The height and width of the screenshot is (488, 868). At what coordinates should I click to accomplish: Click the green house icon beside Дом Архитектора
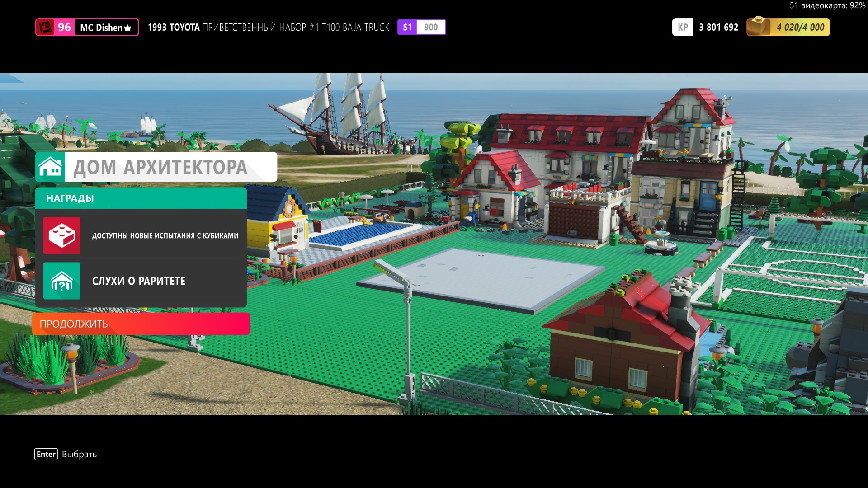pyautogui.click(x=50, y=167)
